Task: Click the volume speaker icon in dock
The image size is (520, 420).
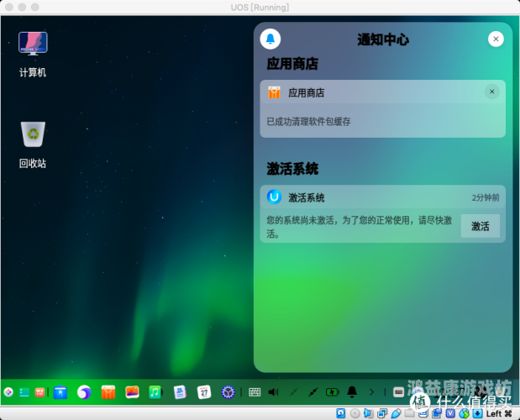Action: [x=273, y=392]
